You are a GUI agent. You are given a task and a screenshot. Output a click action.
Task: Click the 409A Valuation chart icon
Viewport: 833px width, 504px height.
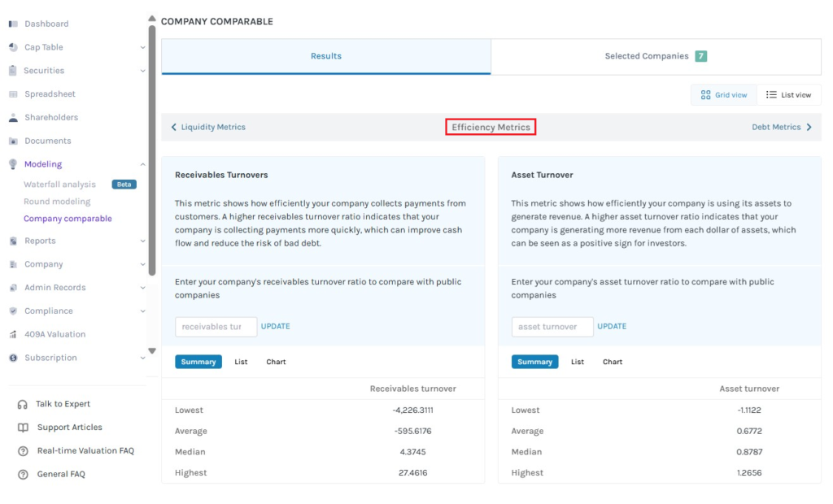click(x=13, y=335)
